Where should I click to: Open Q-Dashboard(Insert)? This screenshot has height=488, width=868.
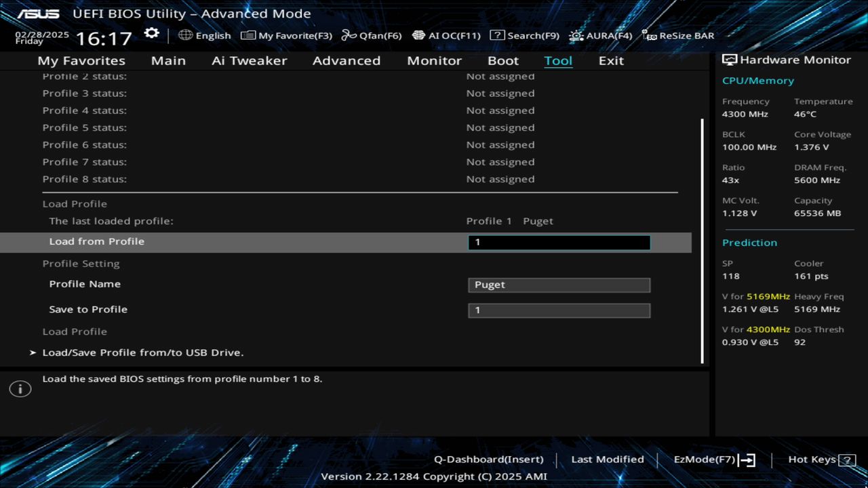pos(489,460)
